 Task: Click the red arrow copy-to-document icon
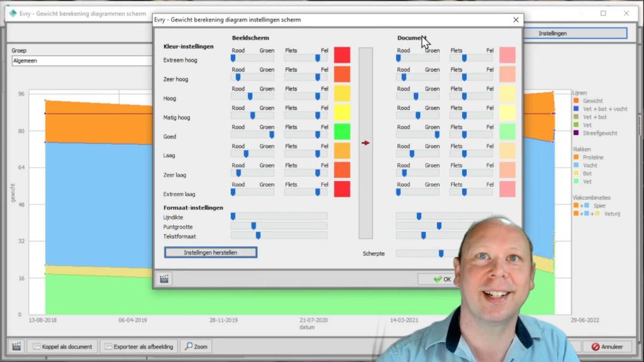tap(365, 143)
